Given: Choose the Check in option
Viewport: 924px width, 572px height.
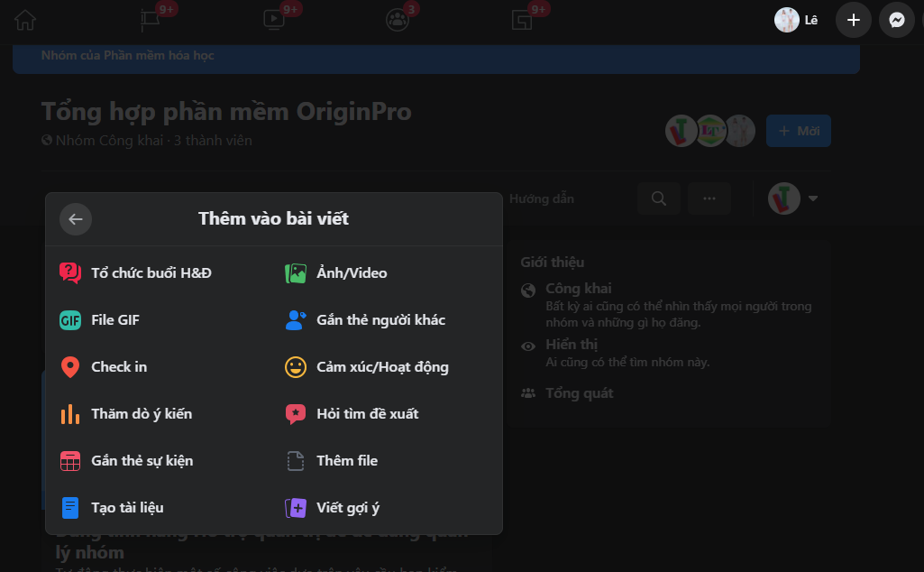Looking at the screenshot, I should pyautogui.click(x=104, y=367).
